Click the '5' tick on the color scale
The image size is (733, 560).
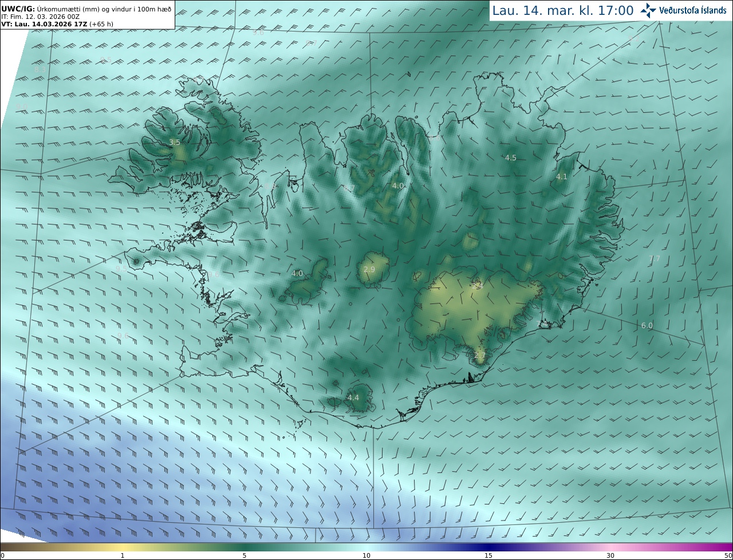[x=245, y=555]
